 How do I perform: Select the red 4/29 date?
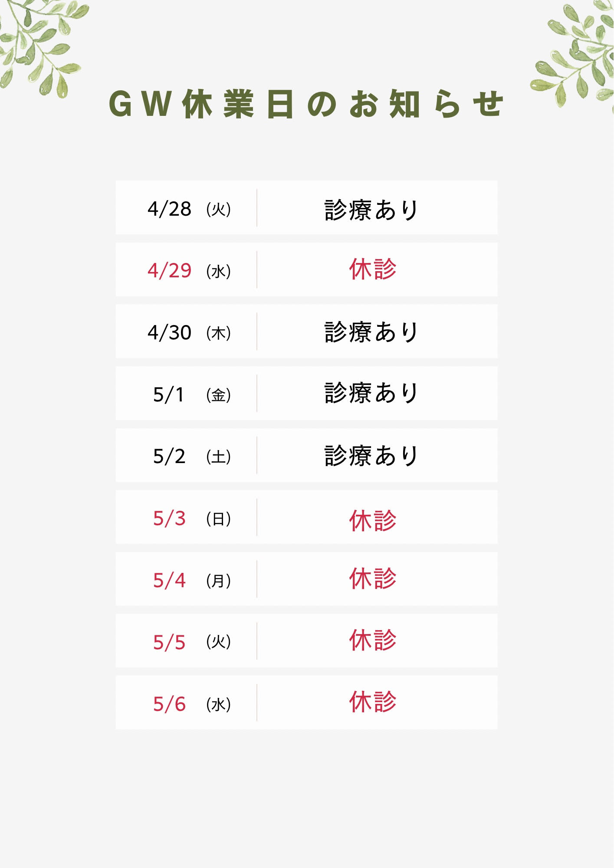point(169,271)
